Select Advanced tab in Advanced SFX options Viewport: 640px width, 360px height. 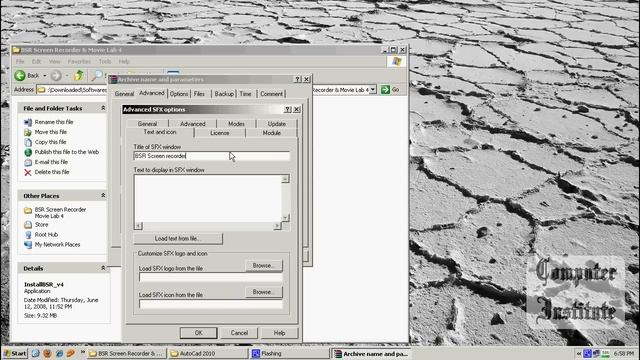pos(193,124)
